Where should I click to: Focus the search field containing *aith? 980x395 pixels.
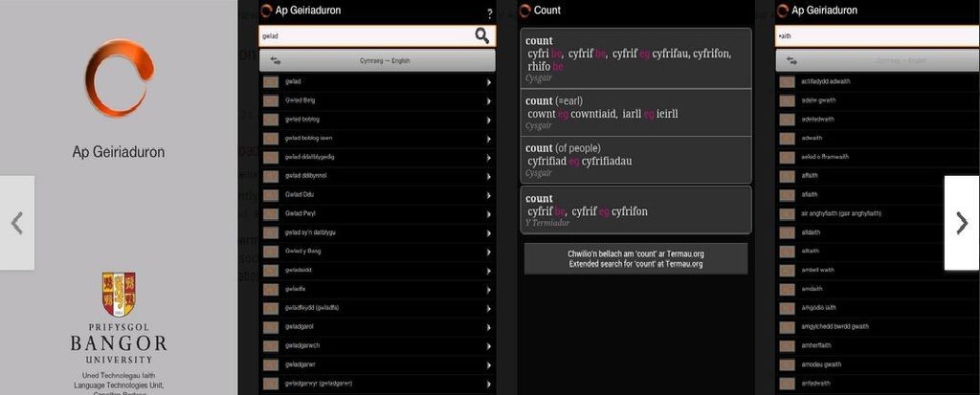[x=878, y=36]
